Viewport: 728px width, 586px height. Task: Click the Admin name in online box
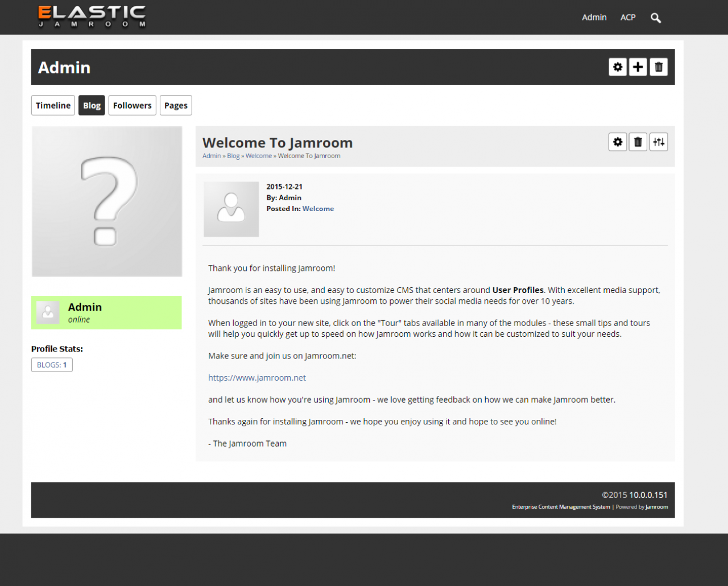click(x=85, y=307)
